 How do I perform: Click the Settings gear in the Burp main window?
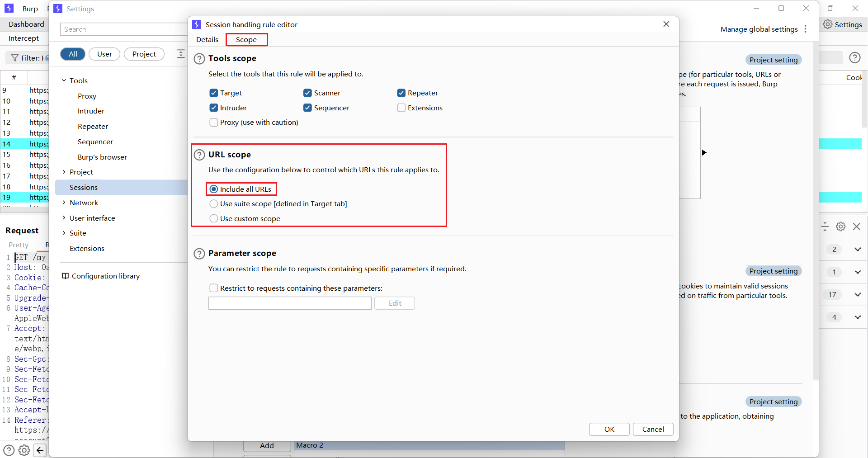827,24
